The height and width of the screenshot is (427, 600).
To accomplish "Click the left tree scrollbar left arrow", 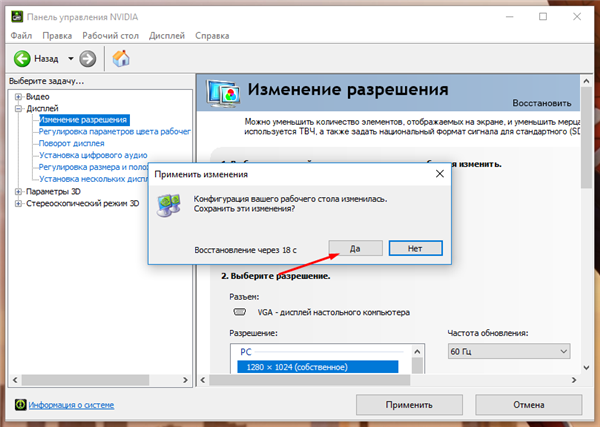I will point(15,380).
